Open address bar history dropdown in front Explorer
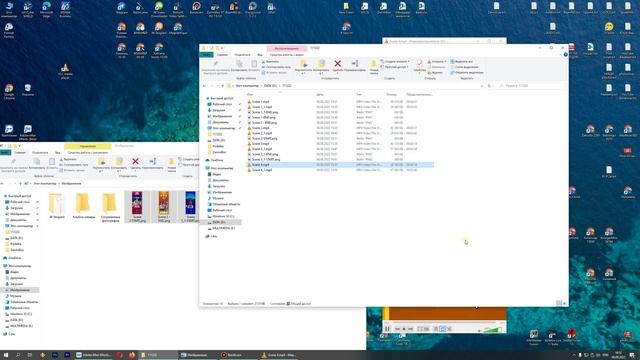The width and height of the screenshot is (640, 360). click(482, 86)
